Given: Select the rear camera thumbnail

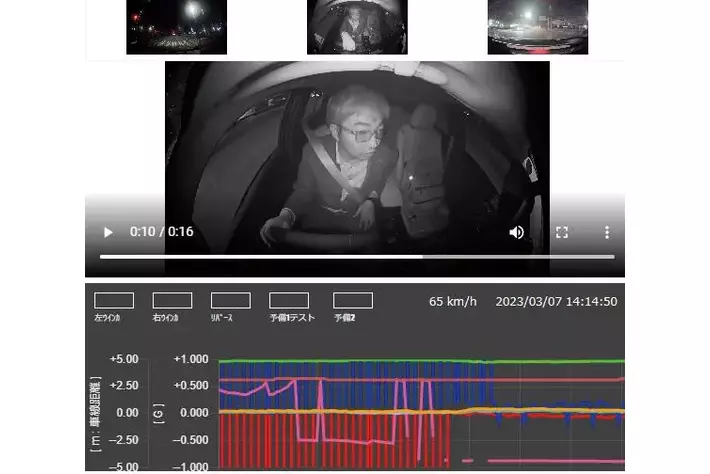Looking at the screenshot, I should (537, 27).
